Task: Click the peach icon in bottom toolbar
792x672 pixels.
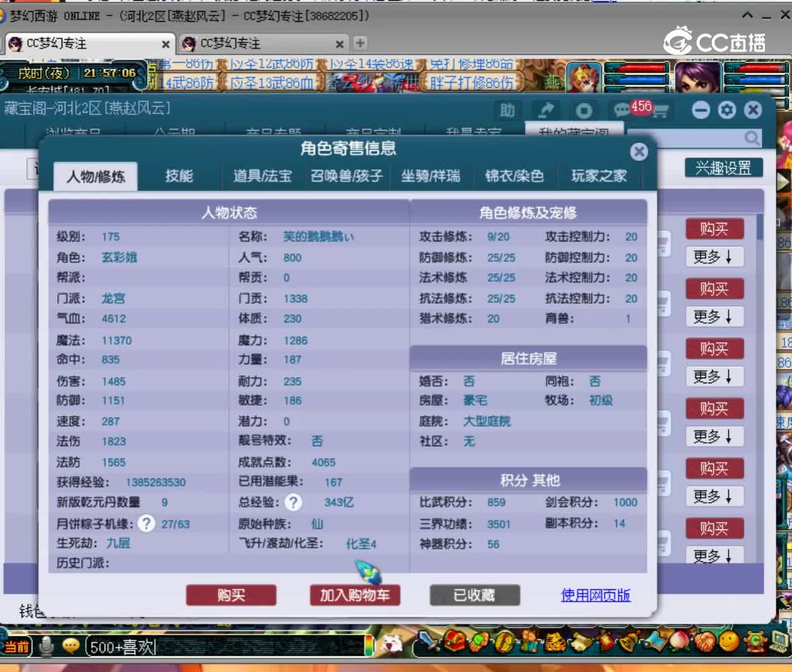Action: click(x=680, y=642)
